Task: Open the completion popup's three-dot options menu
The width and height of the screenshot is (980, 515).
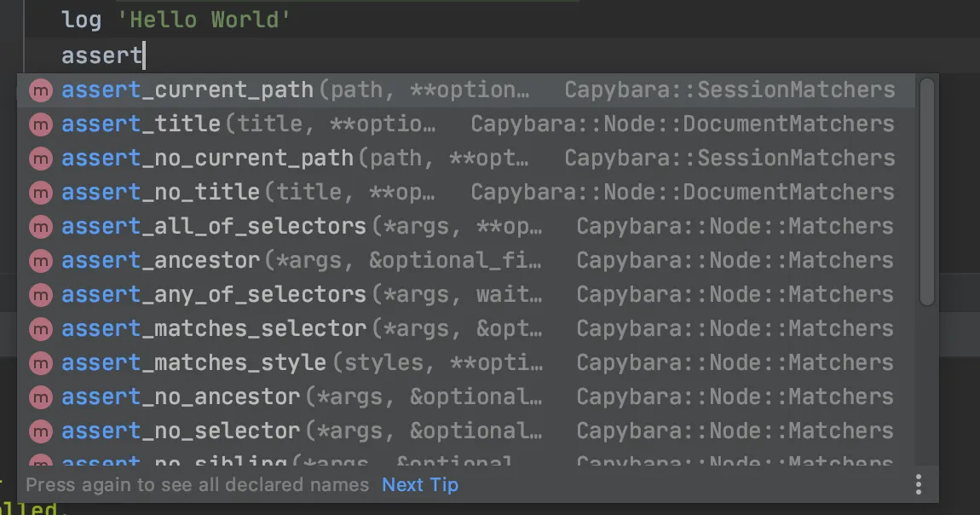Action: [918, 484]
